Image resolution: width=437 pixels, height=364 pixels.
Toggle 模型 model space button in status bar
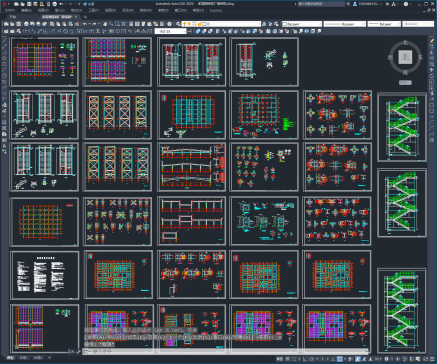[x=279, y=359]
